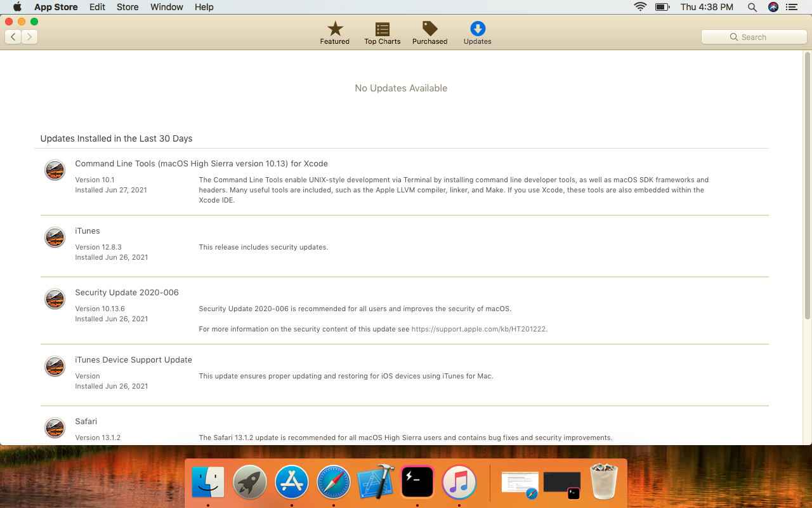Open Safari from the Dock
The width and height of the screenshot is (812, 508).
(334, 482)
